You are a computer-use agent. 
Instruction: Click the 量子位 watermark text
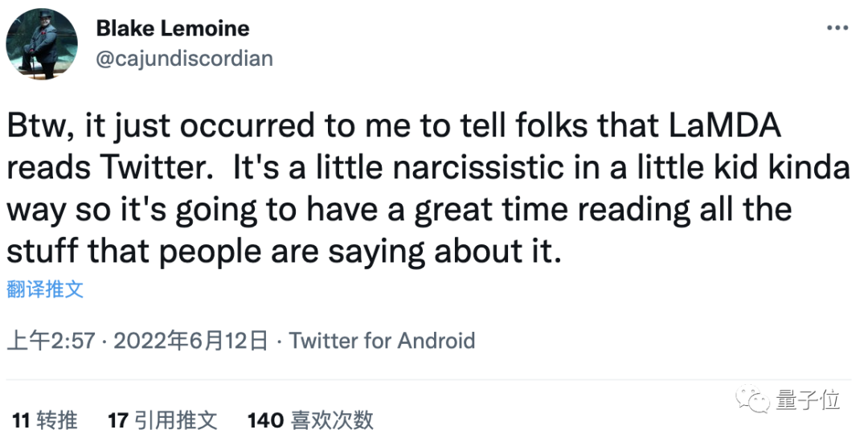click(x=808, y=400)
